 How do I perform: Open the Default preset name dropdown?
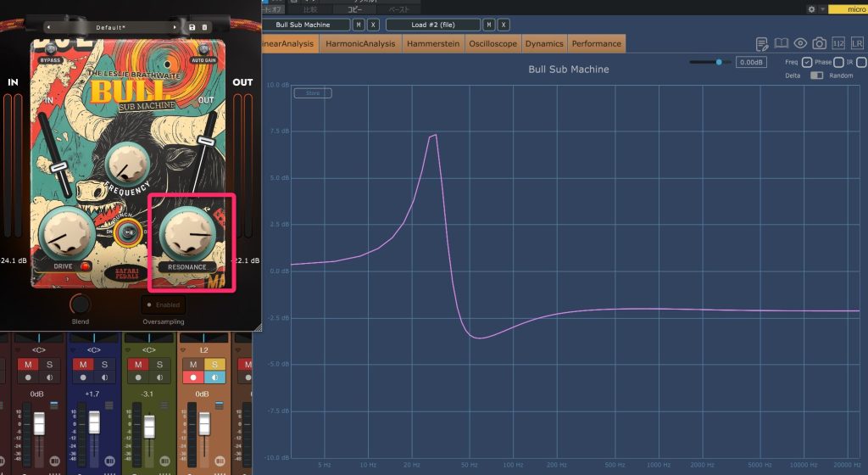(x=110, y=27)
